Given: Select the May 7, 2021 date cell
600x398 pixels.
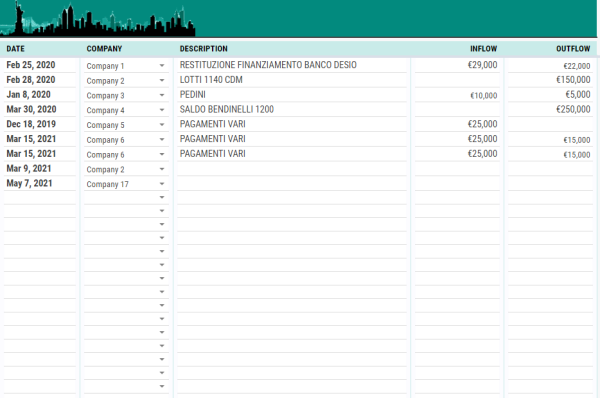Looking at the screenshot, I should click(x=29, y=183).
